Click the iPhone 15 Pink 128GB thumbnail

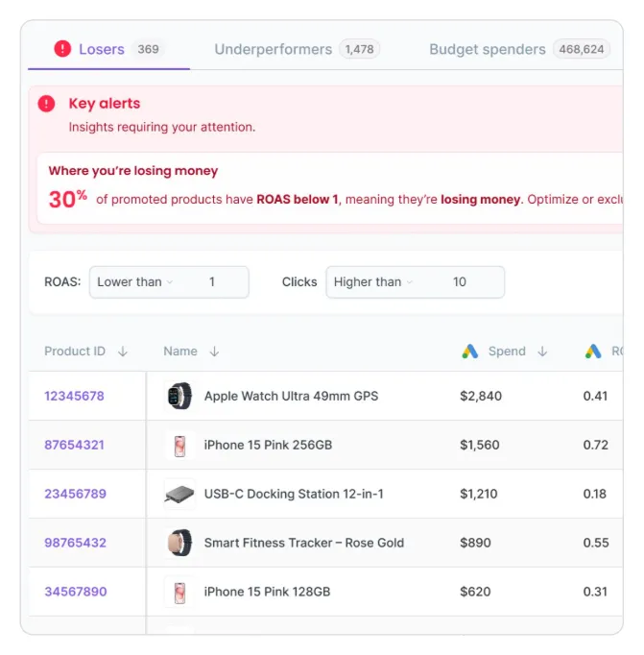179,593
